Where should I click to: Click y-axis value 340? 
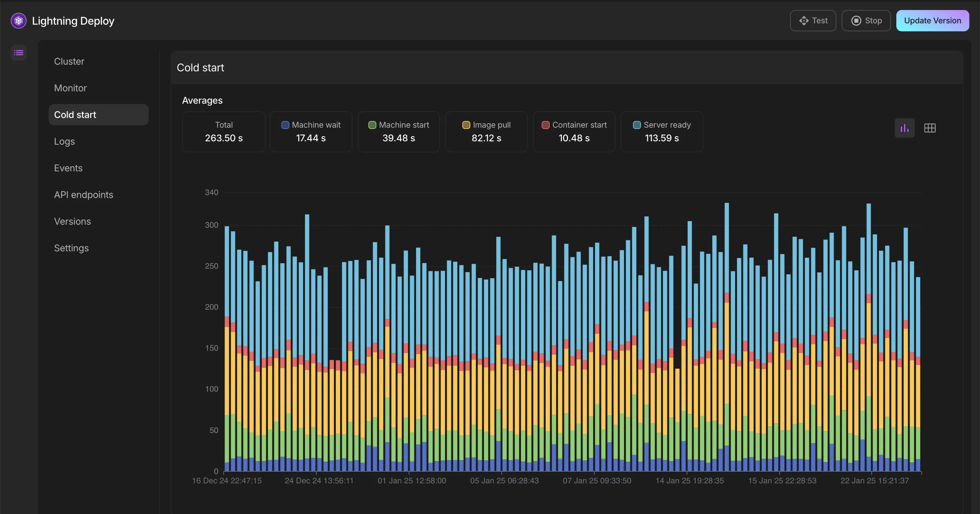click(212, 193)
